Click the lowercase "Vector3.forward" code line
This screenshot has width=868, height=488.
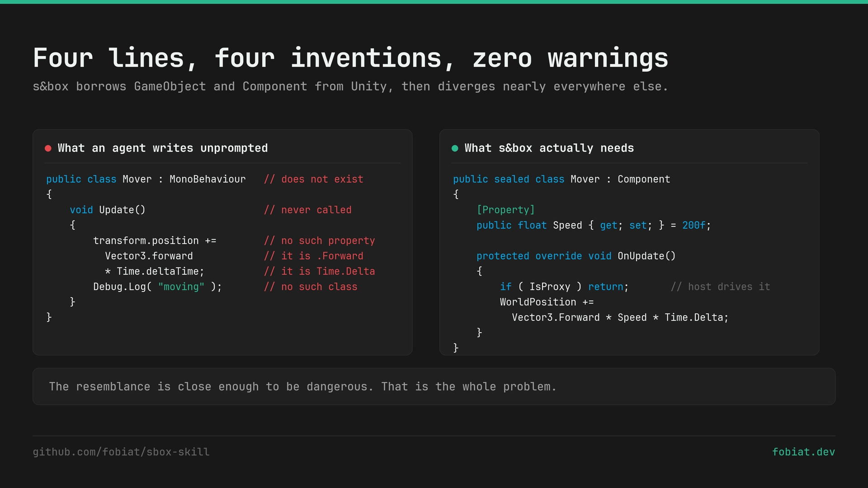pos(149,256)
